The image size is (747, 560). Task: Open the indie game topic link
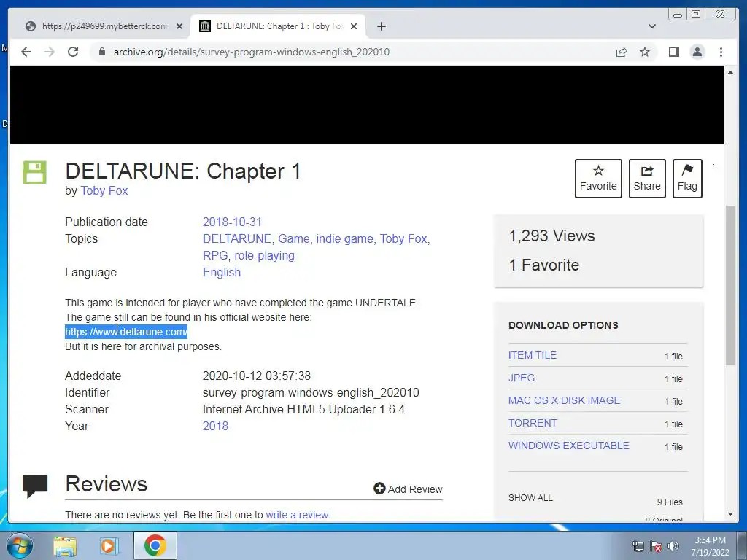point(345,238)
